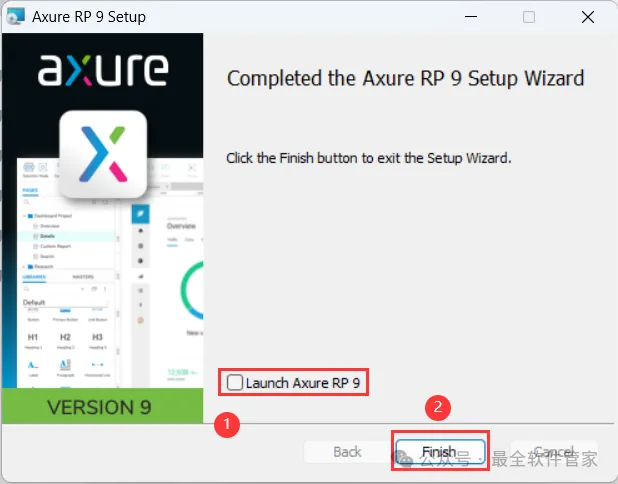Open the Default library dropdown in preview
618x484 pixels.
point(65,302)
